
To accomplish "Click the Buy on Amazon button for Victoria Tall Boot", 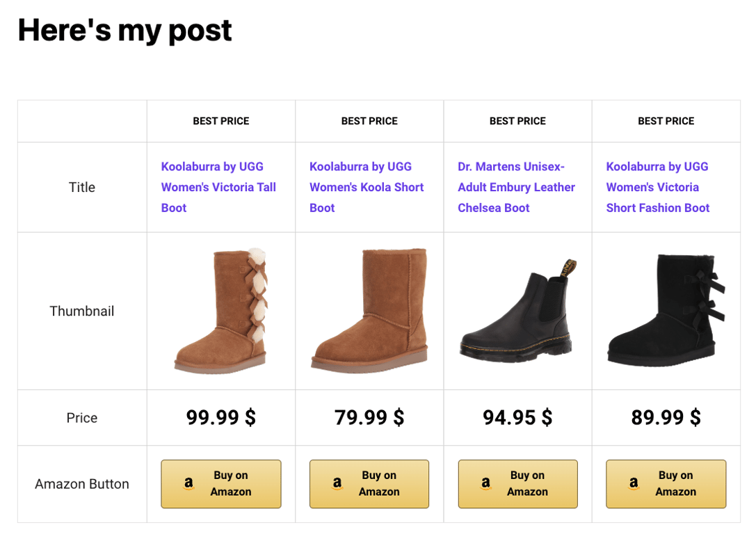I will tap(220, 484).
